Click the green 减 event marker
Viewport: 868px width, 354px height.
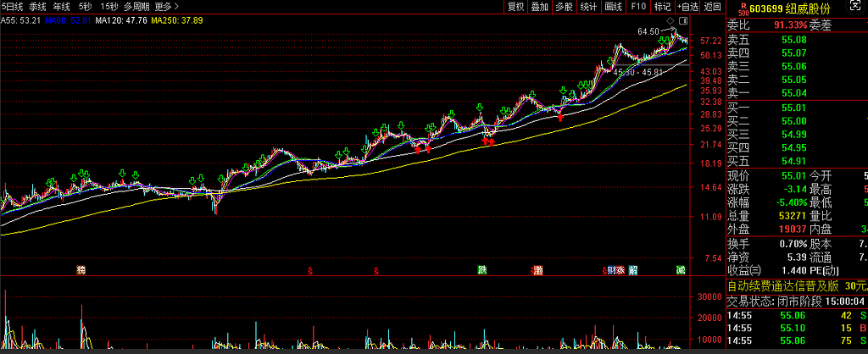(x=681, y=271)
